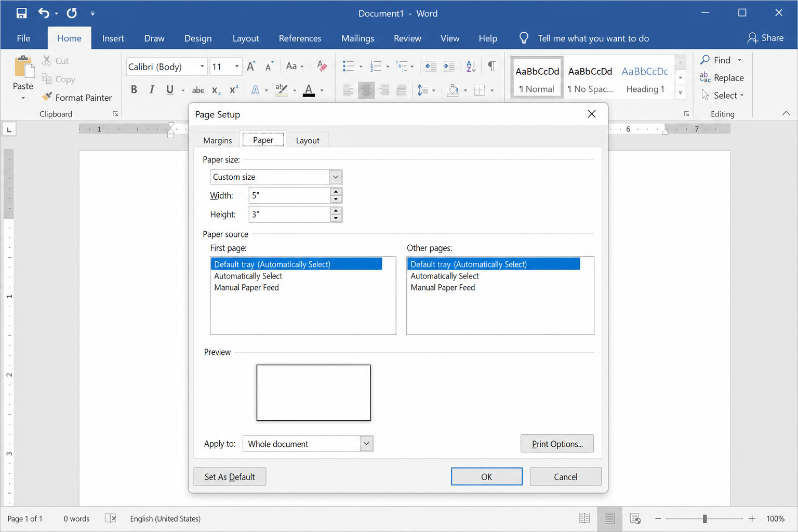The width and height of the screenshot is (798, 532).
Task: Click Replace in the Editing group
Action: (x=722, y=77)
